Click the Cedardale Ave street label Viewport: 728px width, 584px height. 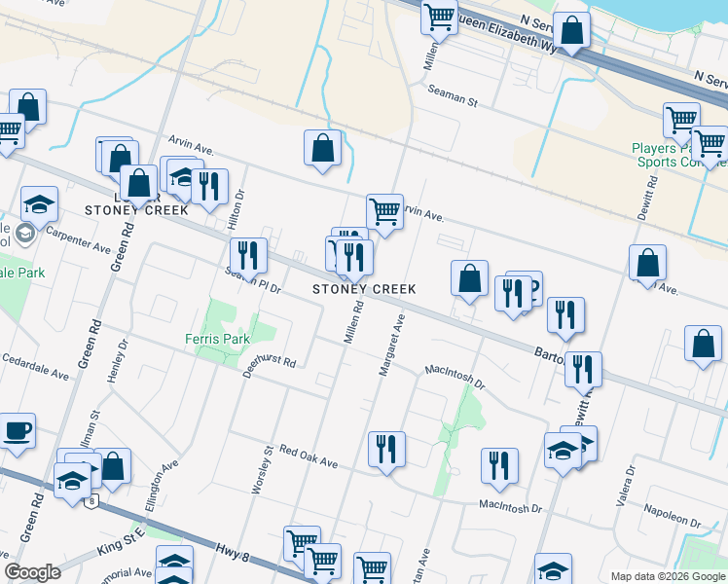click(36, 367)
